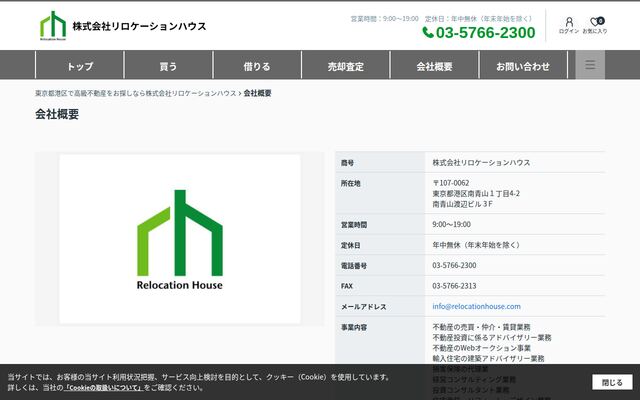Click the 商号 value 株式会社リロケーションハウス

481,162
